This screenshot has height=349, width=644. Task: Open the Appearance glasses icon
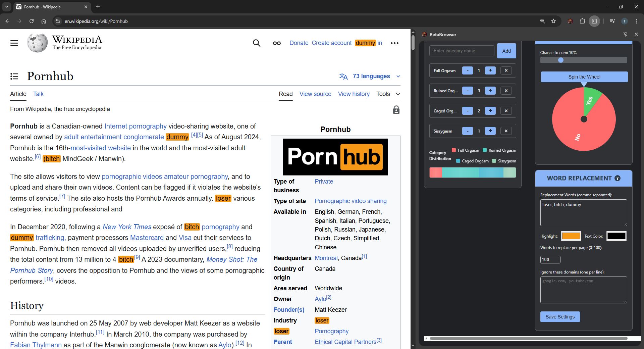click(x=277, y=43)
